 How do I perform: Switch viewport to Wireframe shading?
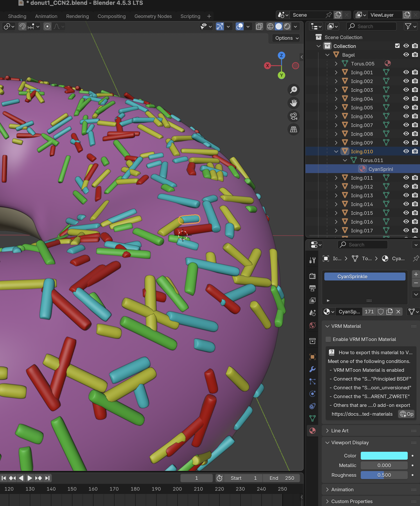[x=270, y=27]
